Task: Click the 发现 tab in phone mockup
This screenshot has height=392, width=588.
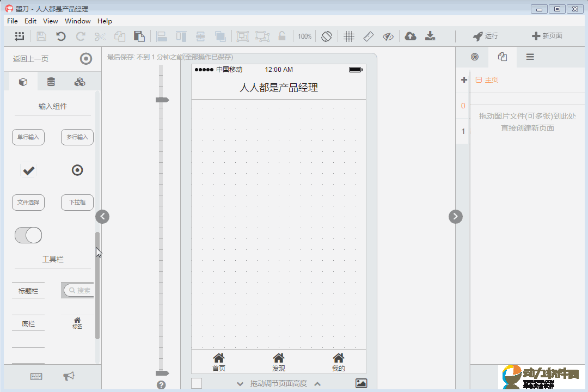Action: (x=279, y=363)
